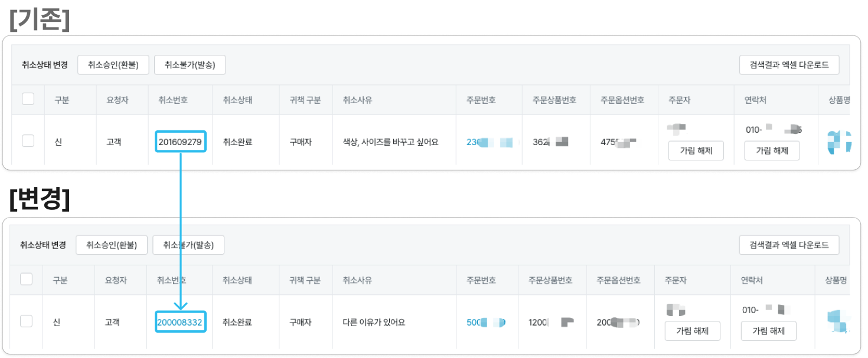The width and height of the screenshot is (868, 358).
Task: Open the blue order number starting with 500
Action: pyautogui.click(x=486, y=323)
